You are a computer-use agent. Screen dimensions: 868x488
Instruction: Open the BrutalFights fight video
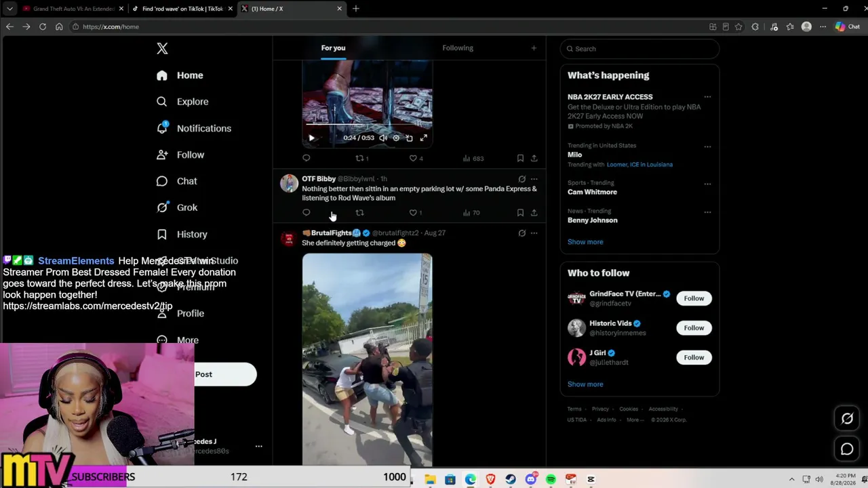point(367,359)
